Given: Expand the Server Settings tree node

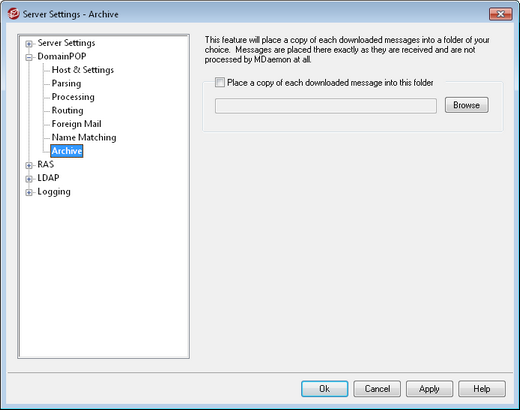Looking at the screenshot, I should [29, 44].
